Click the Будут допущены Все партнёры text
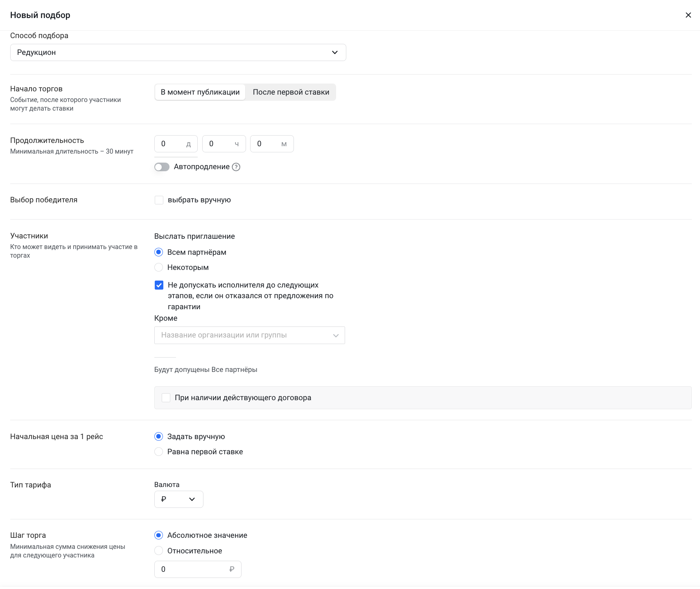Screen dimensions: 700x589 [x=205, y=369]
